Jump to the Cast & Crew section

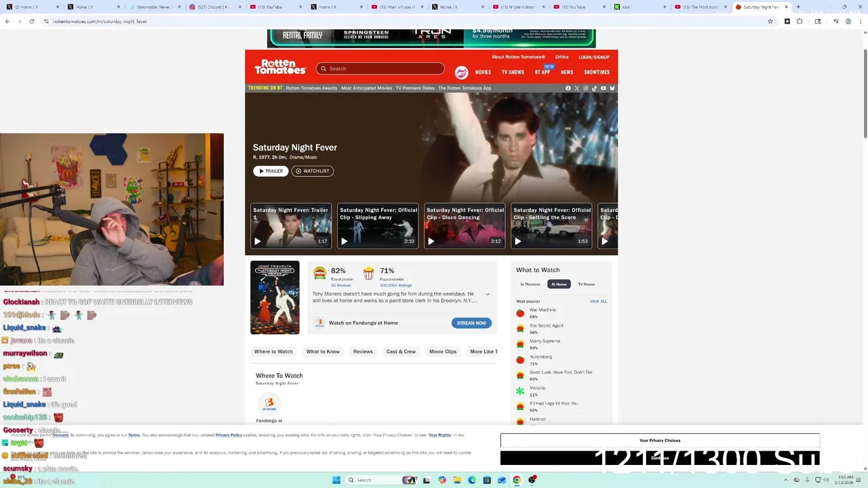point(401,352)
